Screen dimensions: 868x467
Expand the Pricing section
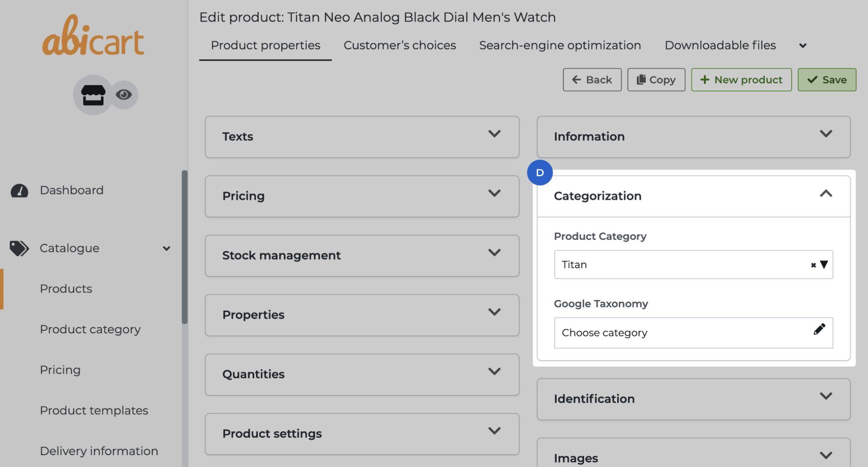pyautogui.click(x=494, y=194)
